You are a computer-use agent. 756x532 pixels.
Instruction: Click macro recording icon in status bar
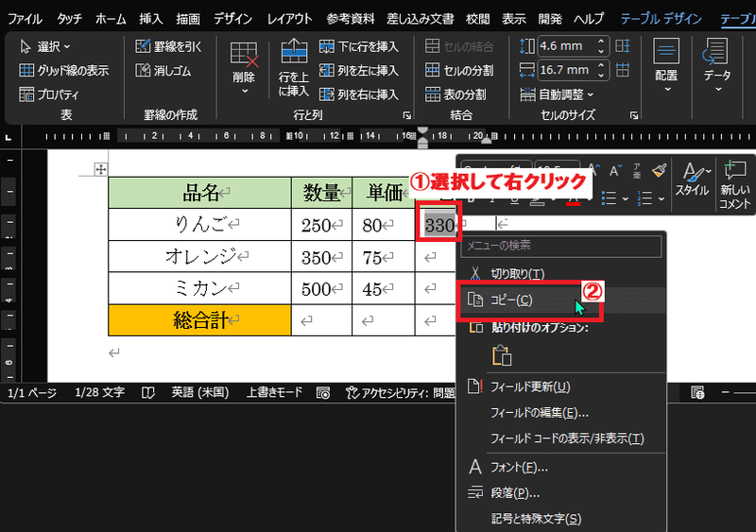(323, 393)
